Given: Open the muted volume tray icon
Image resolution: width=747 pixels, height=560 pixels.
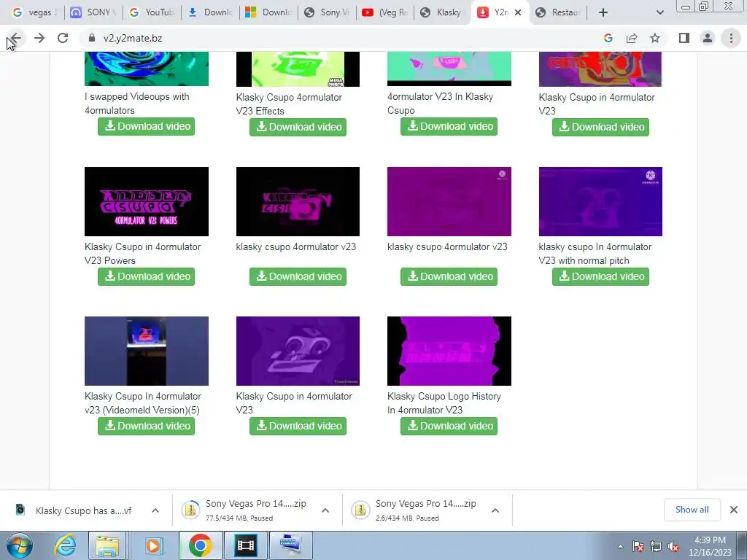Looking at the screenshot, I should [x=673, y=547].
